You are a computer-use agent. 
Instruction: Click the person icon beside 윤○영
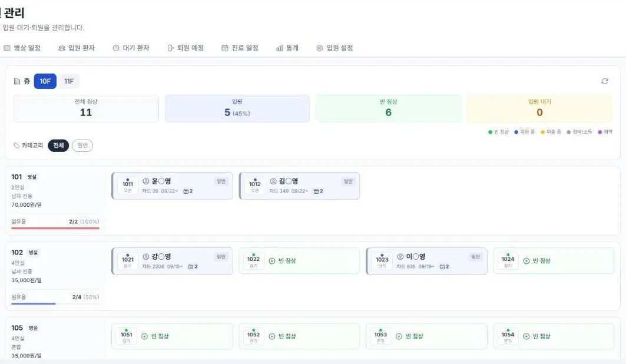point(146,181)
